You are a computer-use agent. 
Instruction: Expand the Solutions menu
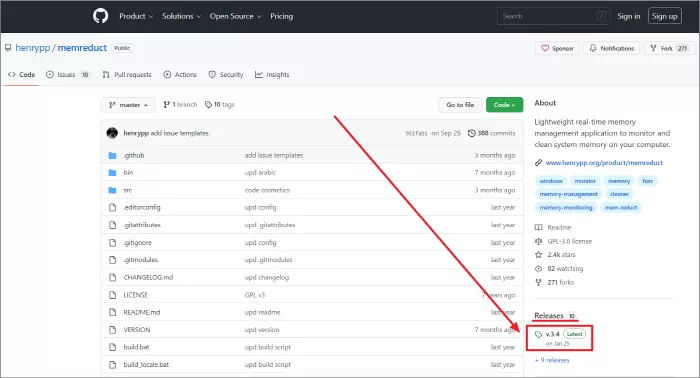point(181,16)
